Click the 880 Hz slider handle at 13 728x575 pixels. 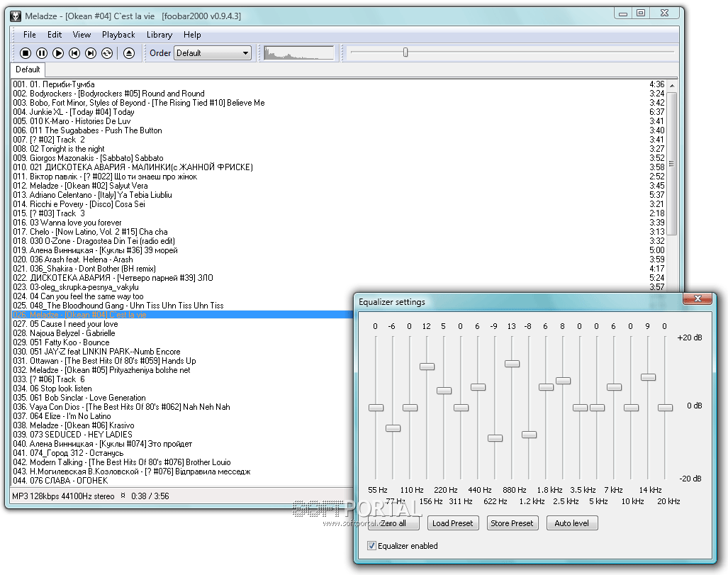coord(512,364)
